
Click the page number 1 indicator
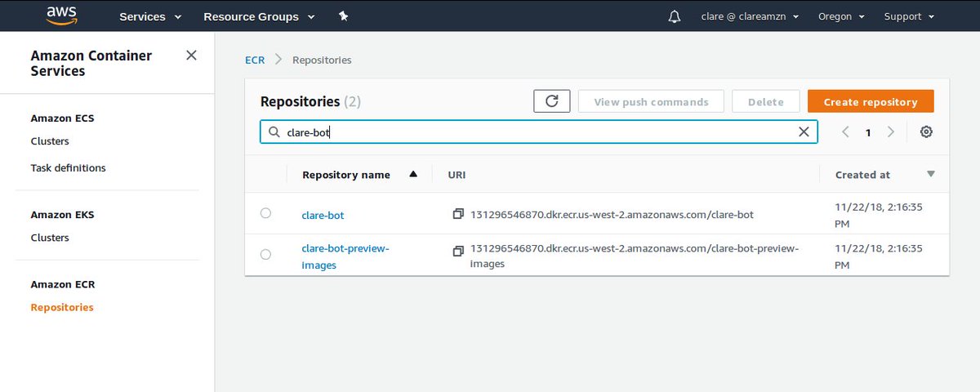click(x=869, y=132)
